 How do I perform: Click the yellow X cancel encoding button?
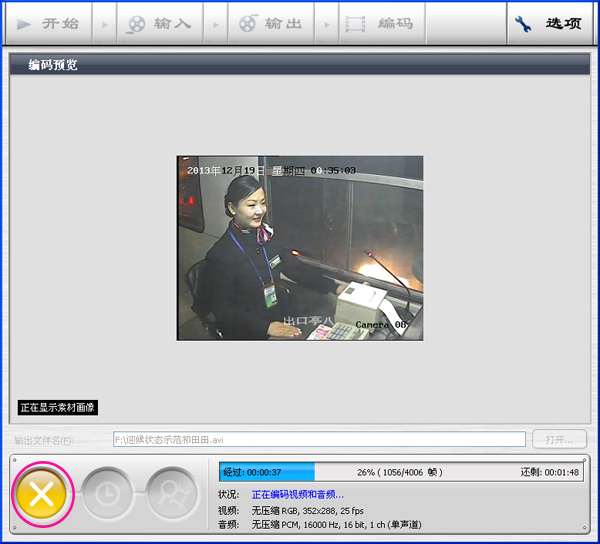[42, 494]
